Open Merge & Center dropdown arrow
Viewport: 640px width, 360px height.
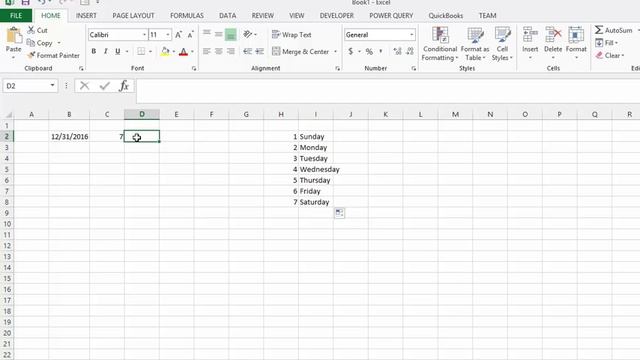pos(336,51)
